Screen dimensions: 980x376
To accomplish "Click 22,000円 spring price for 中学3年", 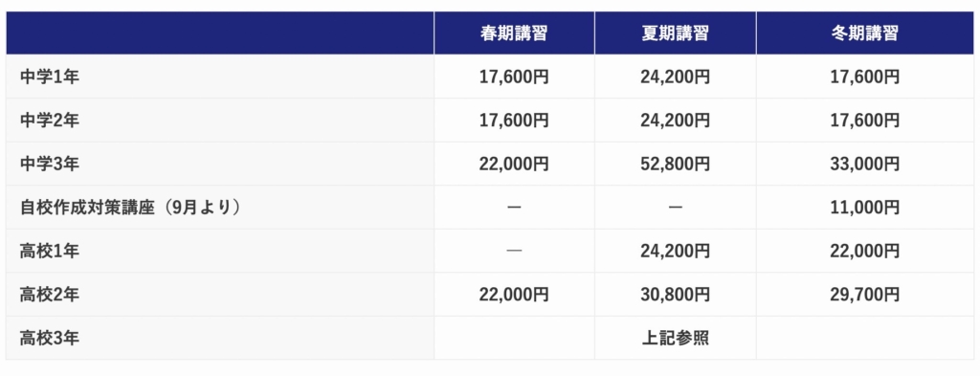I will pyautogui.click(x=514, y=164).
